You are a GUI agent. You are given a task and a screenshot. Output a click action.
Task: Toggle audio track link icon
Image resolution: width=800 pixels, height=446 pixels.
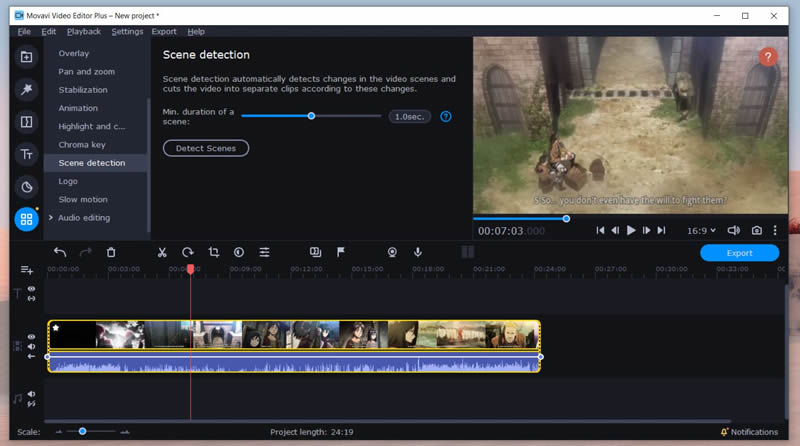(x=31, y=404)
